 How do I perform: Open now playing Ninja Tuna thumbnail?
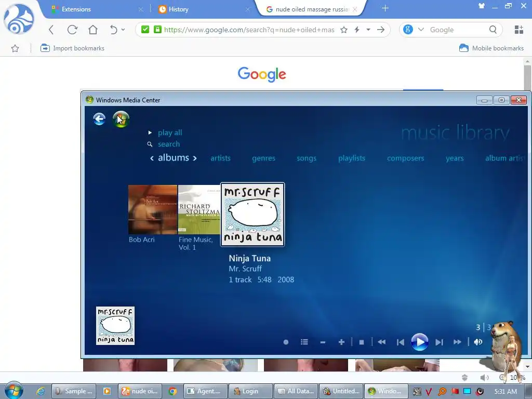point(115,326)
